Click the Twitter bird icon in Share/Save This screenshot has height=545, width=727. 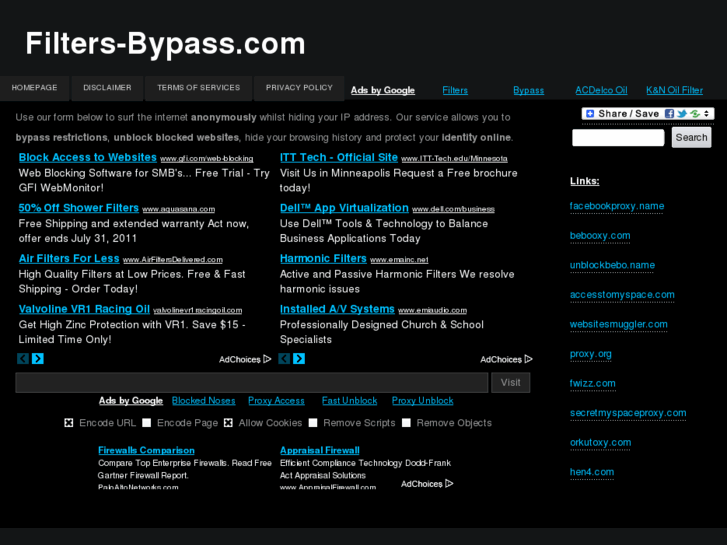682,114
